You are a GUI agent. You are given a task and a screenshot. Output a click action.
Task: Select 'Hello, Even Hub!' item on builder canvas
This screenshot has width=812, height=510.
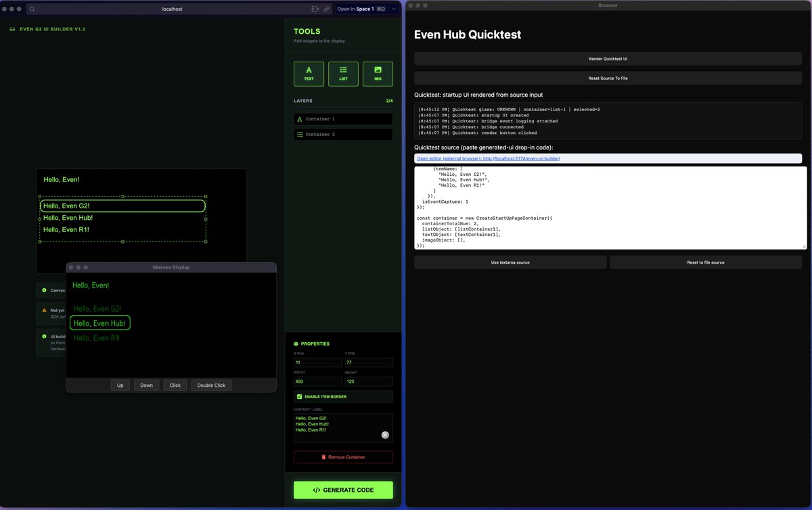68,218
